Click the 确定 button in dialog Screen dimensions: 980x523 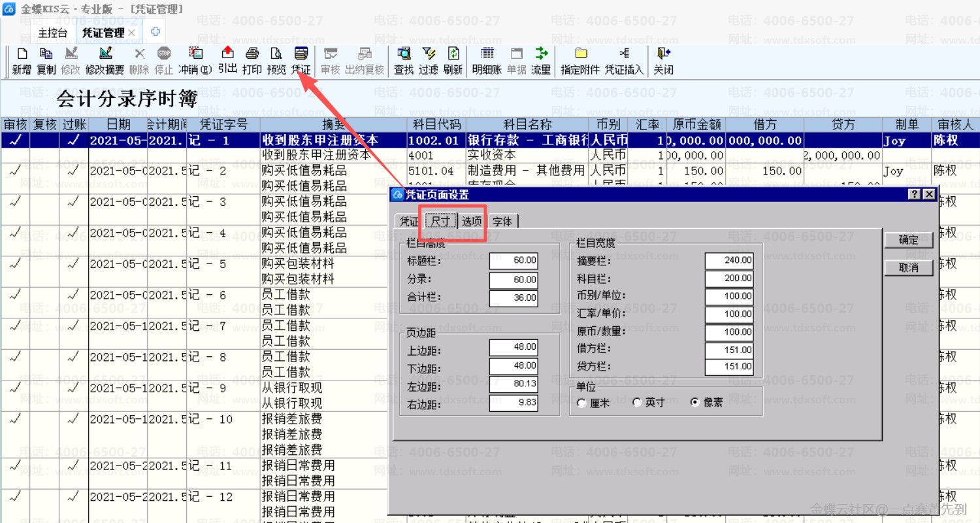tap(908, 240)
